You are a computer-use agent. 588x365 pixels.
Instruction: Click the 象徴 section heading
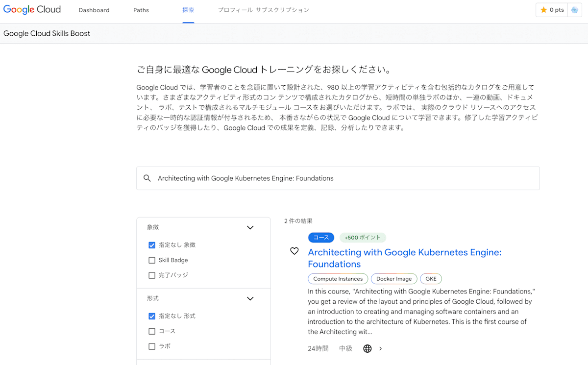click(153, 227)
